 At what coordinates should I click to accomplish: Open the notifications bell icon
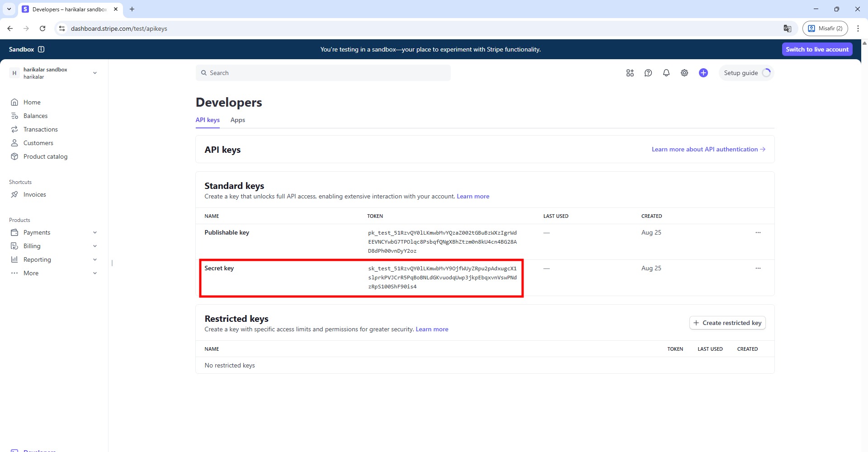coord(666,73)
